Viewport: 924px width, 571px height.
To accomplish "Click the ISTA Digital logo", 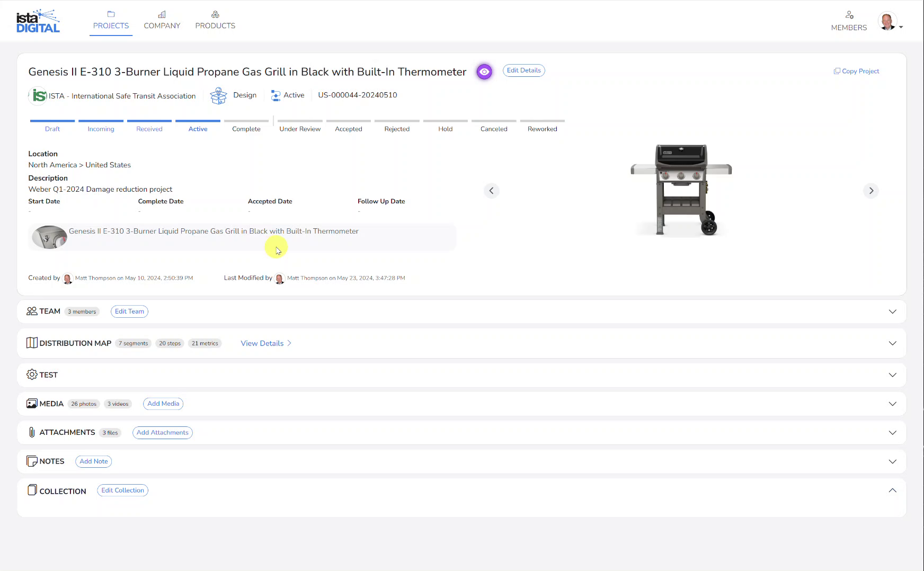I will point(38,21).
